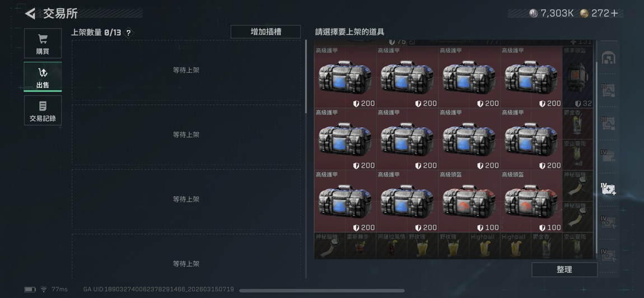
Task: Click the listing slots panel scrollbar
Action: [x=306, y=76]
